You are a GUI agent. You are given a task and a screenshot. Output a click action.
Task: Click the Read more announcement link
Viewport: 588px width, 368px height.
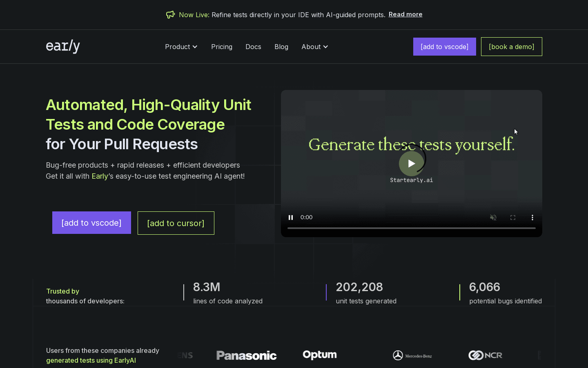coord(405,14)
